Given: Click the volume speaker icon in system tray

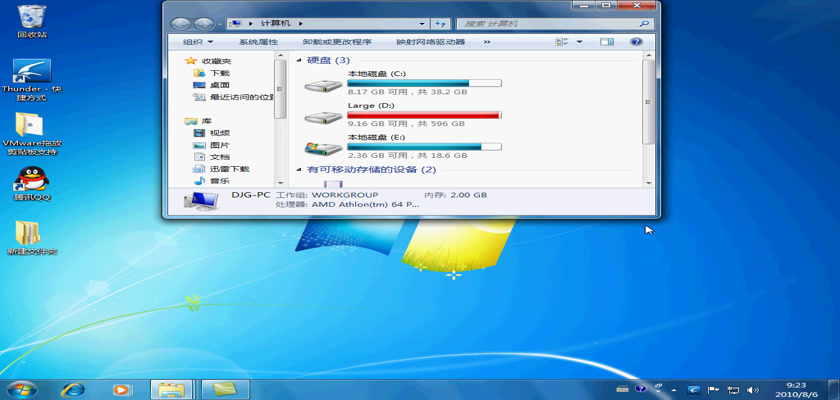Looking at the screenshot, I should [x=753, y=389].
